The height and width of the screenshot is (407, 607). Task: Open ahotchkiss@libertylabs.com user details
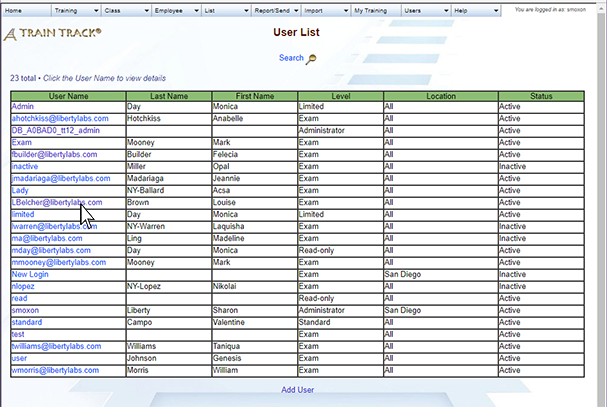[x=60, y=118]
